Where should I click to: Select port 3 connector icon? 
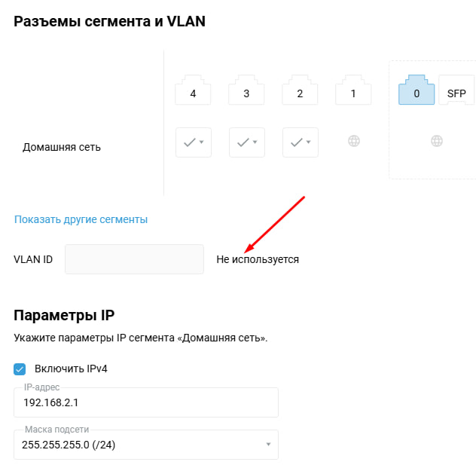pos(246,90)
